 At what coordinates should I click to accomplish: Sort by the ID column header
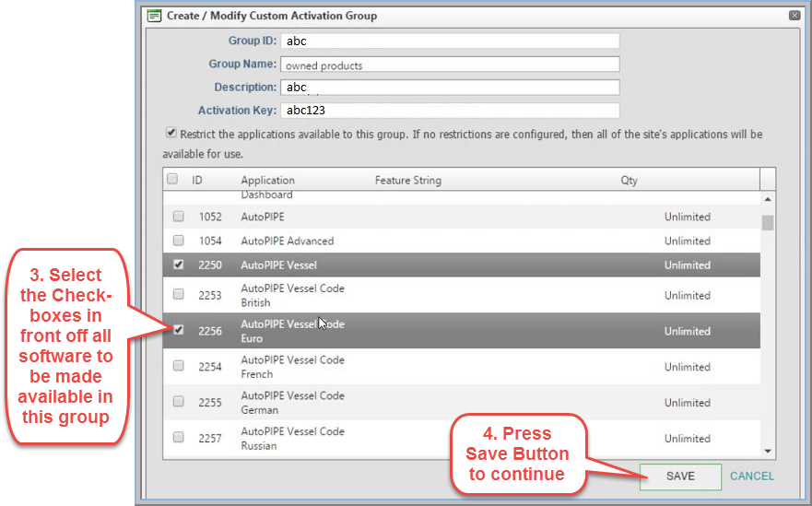coord(197,181)
